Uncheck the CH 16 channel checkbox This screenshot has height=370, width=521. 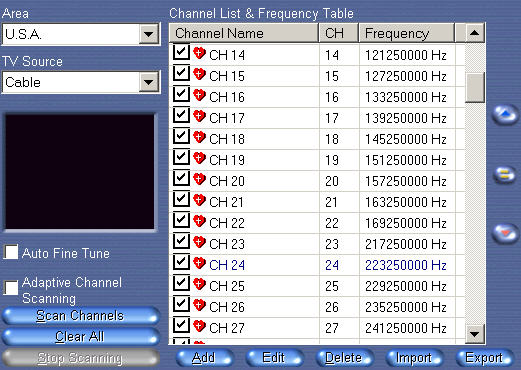(181, 94)
